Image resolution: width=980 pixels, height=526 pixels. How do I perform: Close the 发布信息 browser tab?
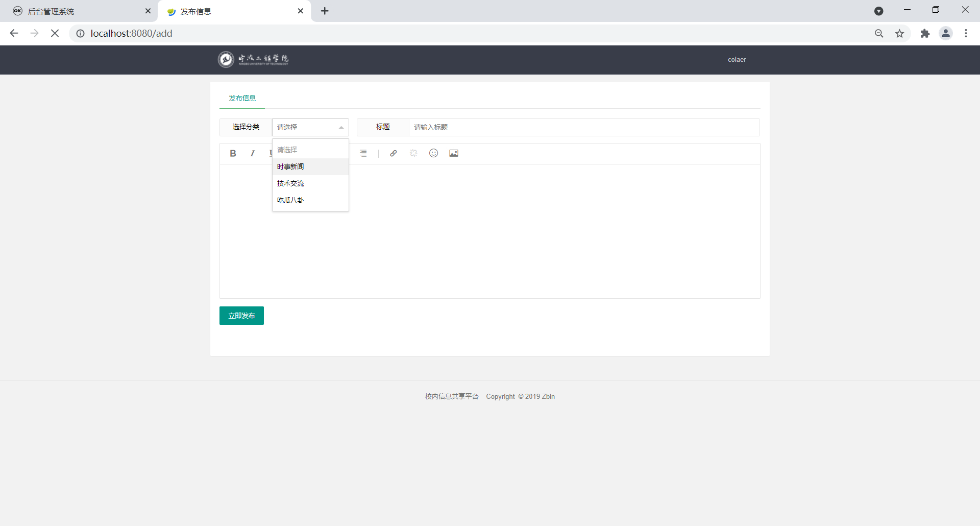(x=301, y=11)
